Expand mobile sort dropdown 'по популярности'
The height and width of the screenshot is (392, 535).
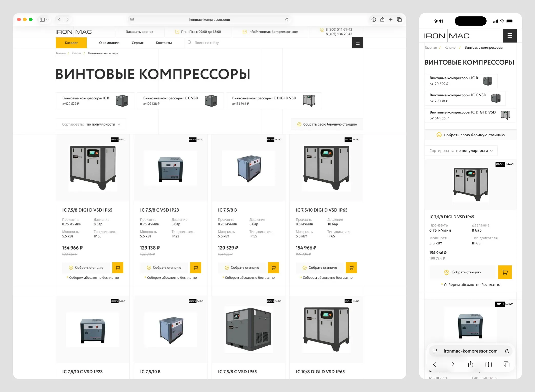pyautogui.click(x=474, y=151)
